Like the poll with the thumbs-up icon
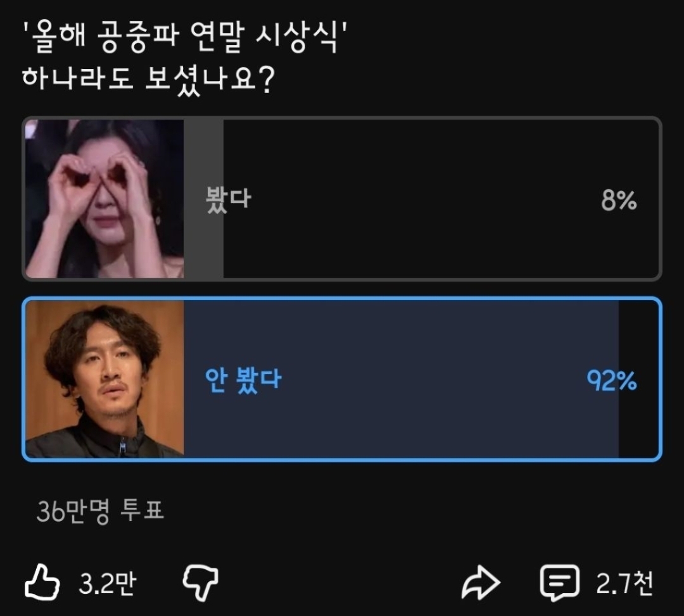684x616 pixels. [x=42, y=582]
